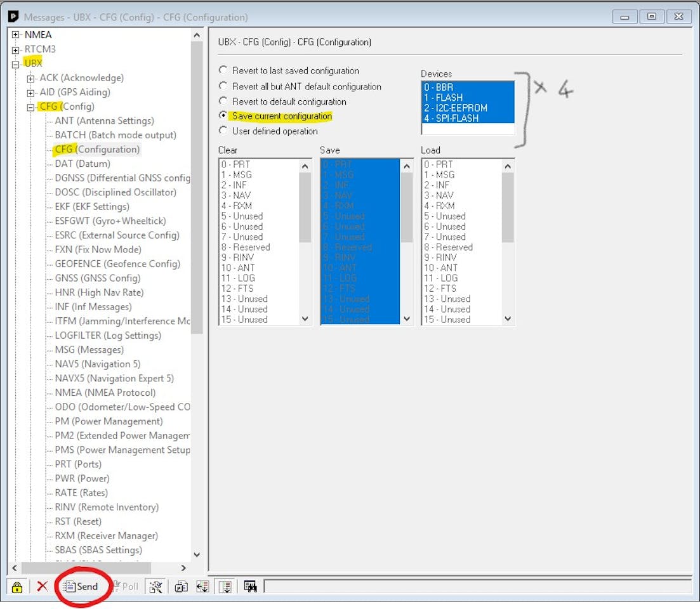Select 'Revert to last saved configuration' option

click(223, 70)
